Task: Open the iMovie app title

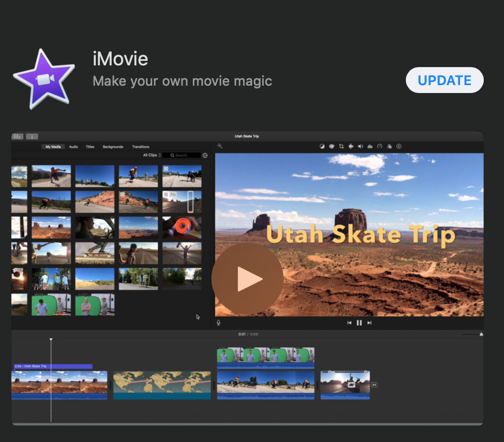Action: pos(120,59)
